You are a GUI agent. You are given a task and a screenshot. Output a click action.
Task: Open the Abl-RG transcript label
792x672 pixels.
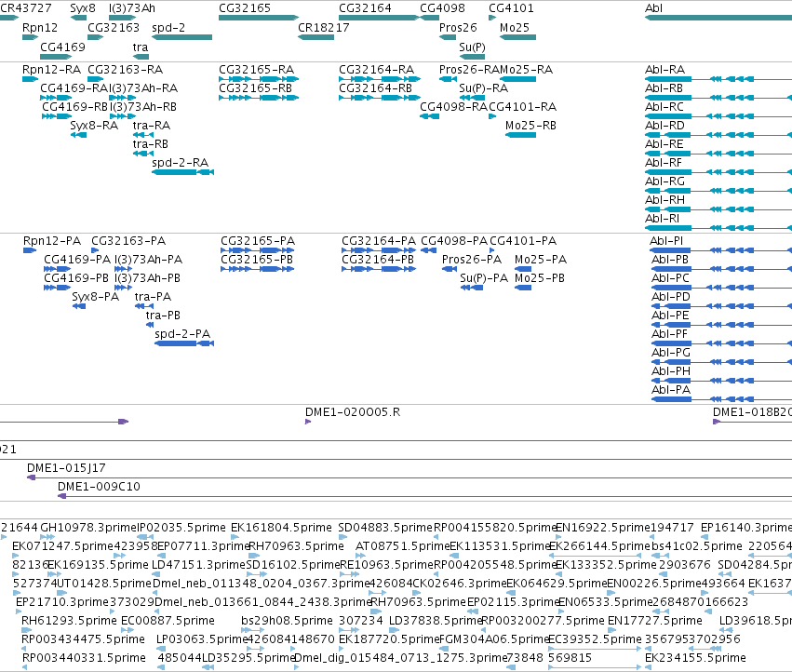click(x=664, y=181)
